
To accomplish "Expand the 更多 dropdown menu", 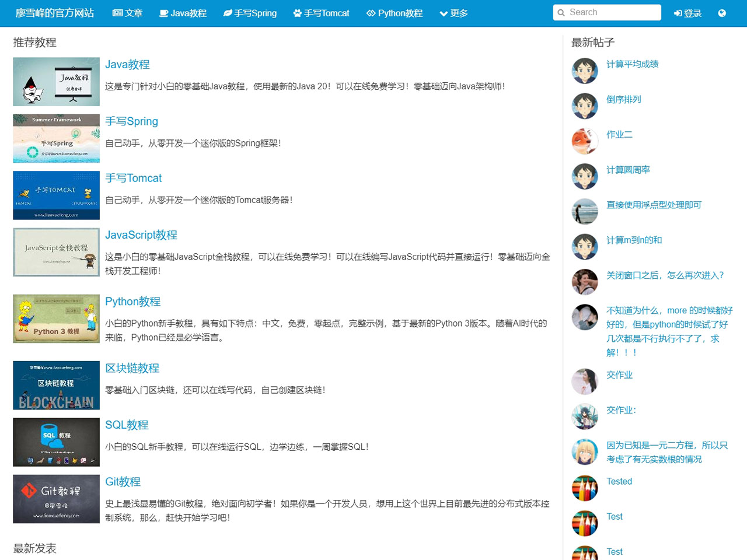I will pyautogui.click(x=453, y=13).
